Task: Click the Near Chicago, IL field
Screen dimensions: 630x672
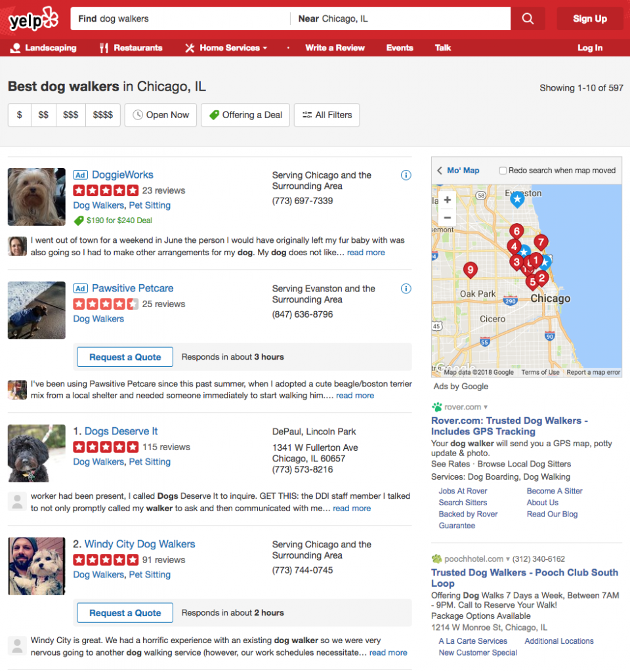Action: coord(401,19)
